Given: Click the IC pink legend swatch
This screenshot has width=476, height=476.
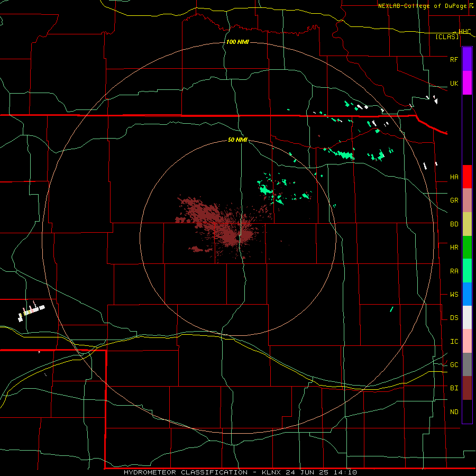Looking at the screenshot, I should pyautogui.click(x=467, y=341).
